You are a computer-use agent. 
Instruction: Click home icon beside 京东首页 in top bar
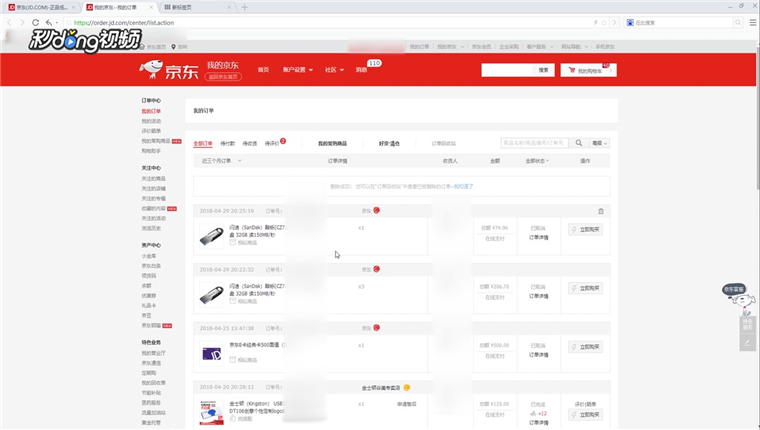click(x=142, y=47)
